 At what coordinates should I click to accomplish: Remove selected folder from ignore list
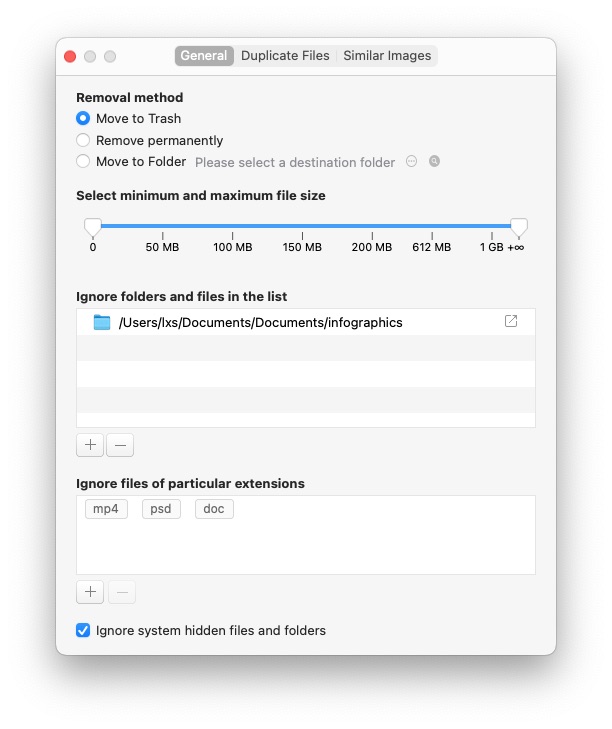tap(120, 445)
